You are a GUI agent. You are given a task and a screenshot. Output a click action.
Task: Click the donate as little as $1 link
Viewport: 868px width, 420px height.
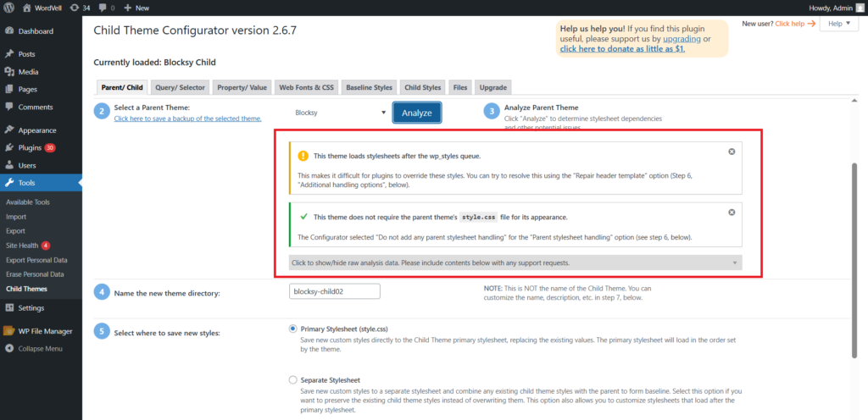pyautogui.click(x=623, y=48)
